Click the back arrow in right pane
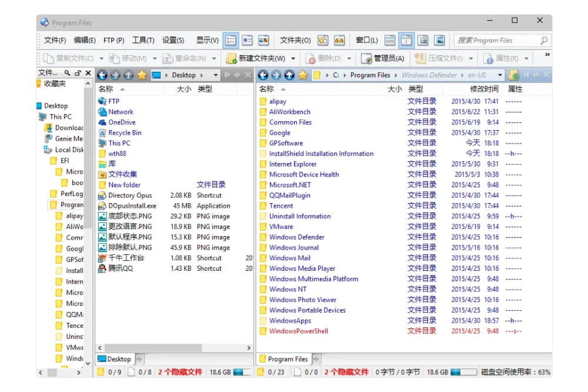 click(263, 75)
